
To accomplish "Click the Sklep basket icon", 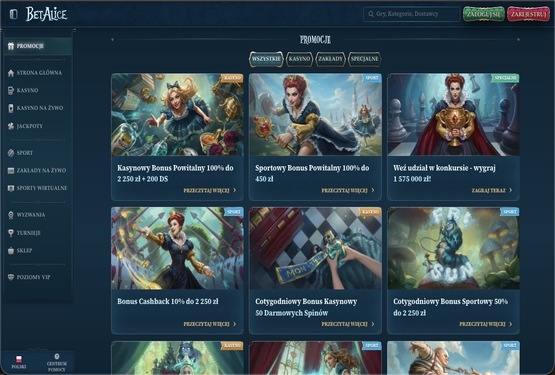I will pyautogui.click(x=11, y=251).
